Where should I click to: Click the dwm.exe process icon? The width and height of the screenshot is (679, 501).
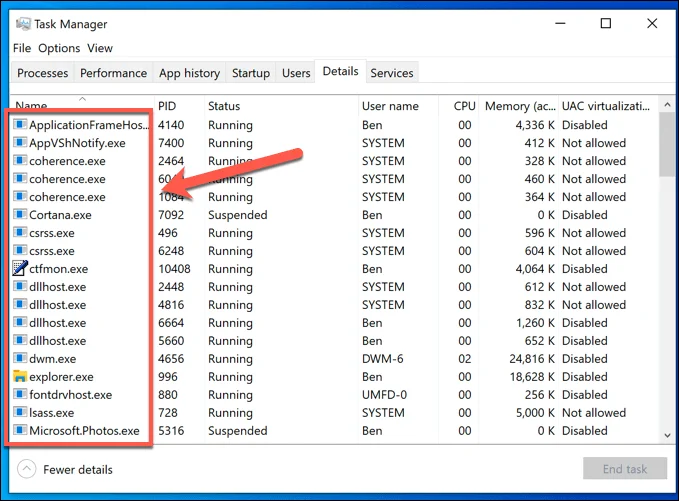(x=20, y=358)
